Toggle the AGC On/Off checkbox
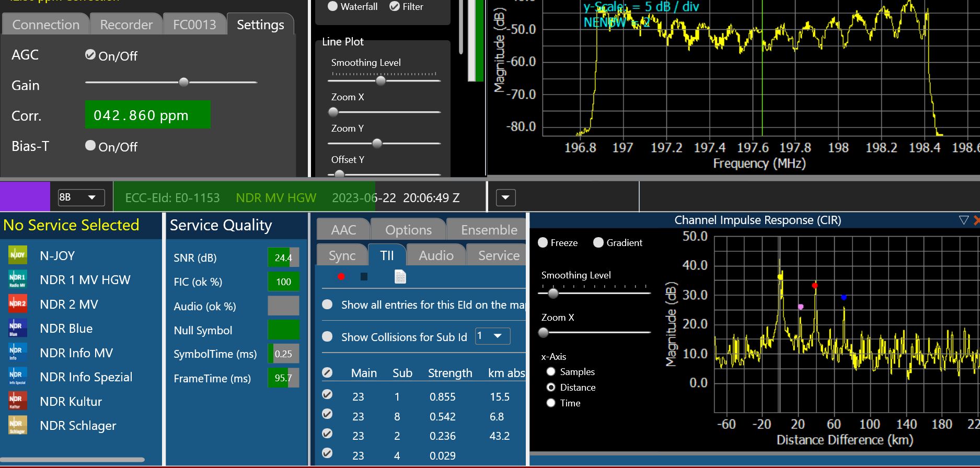This screenshot has width=980, height=468. point(90,55)
